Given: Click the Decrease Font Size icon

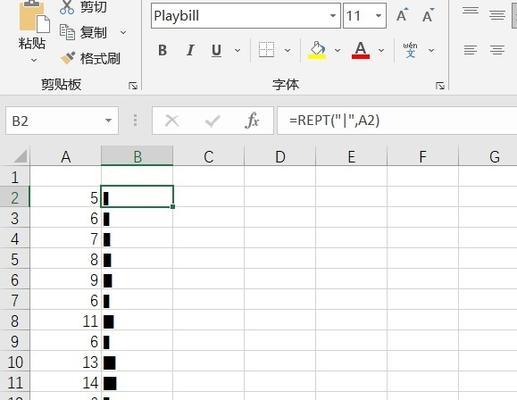Looking at the screenshot, I should (x=428, y=15).
